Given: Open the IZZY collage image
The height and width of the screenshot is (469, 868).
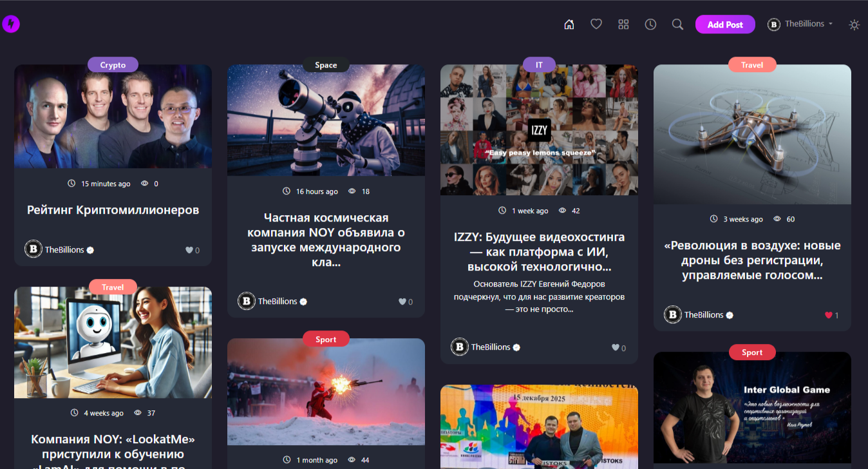Looking at the screenshot, I should coord(539,130).
